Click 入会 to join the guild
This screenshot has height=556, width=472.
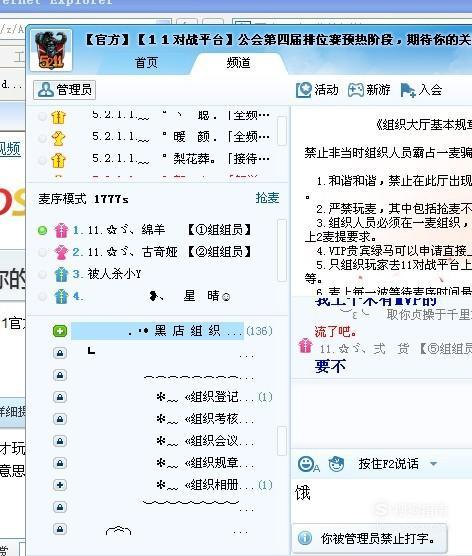click(421, 90)
